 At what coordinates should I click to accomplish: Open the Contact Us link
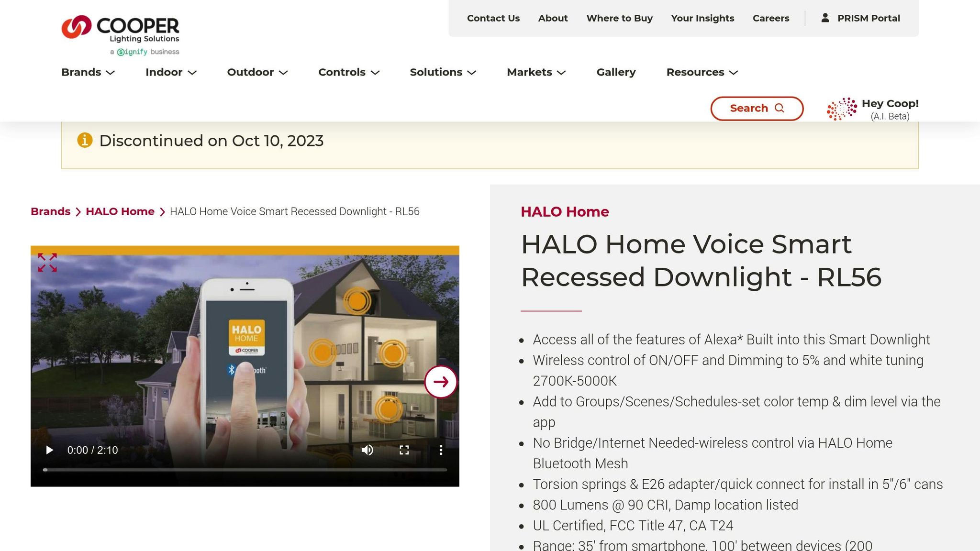pyautogui.click(x=493, y=18)
